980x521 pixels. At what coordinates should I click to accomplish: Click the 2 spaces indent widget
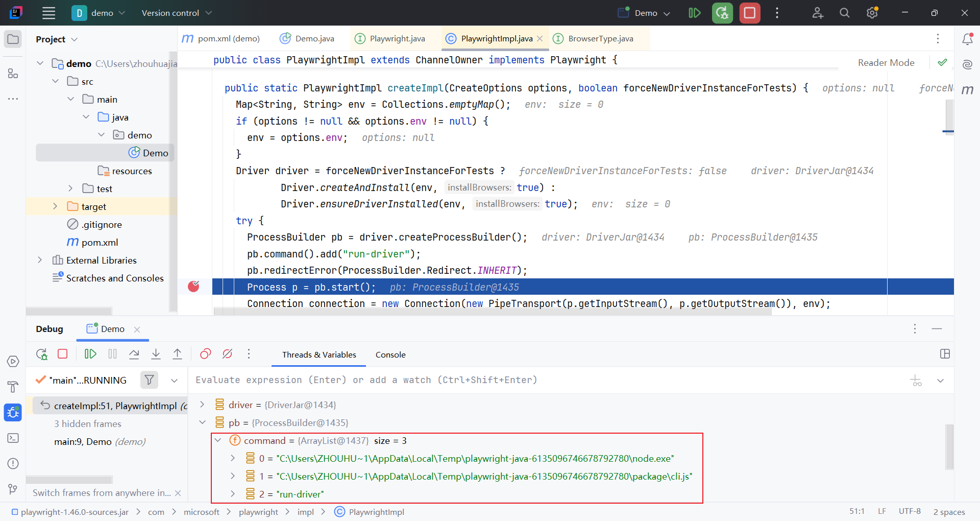[949, 512]
